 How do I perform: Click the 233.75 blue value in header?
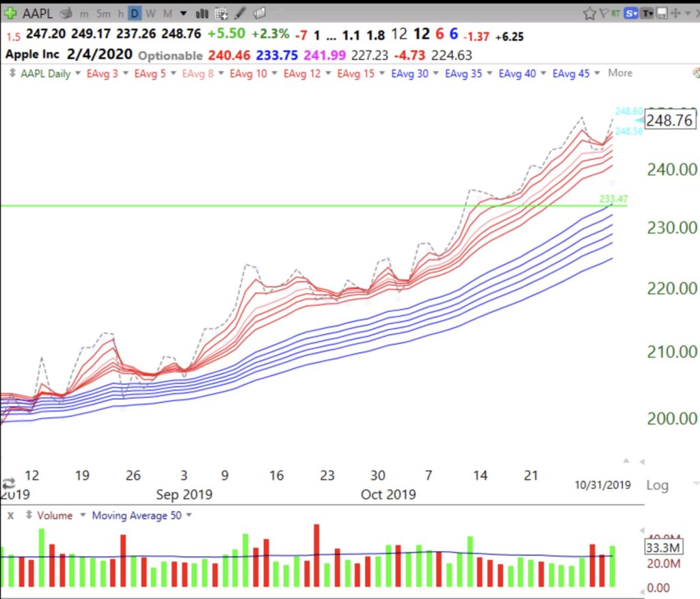[x=277, y=55]
